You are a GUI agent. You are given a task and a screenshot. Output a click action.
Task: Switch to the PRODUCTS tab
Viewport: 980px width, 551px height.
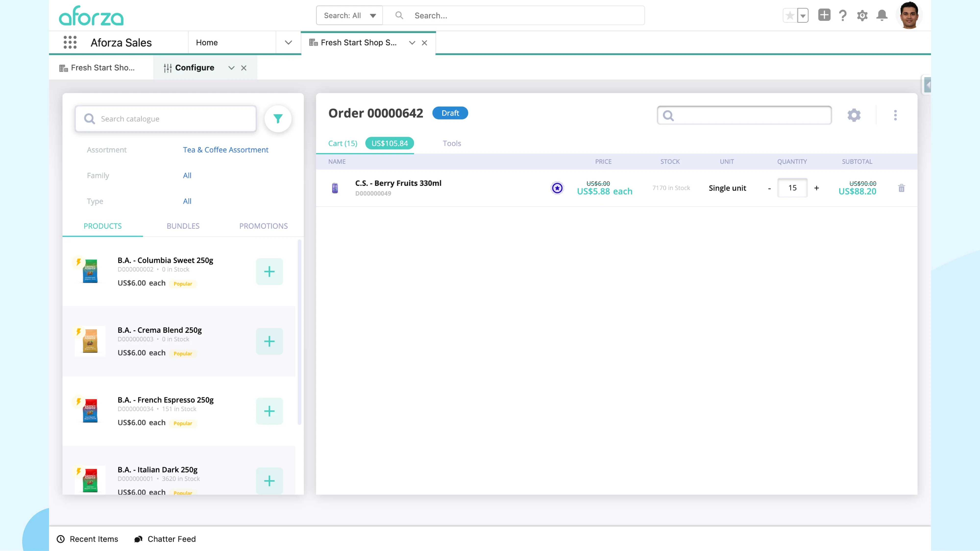[x=103, y=226]
